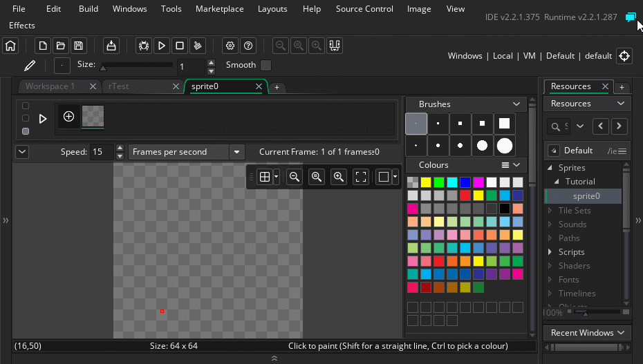
Task: Clean the build with the broom icon
Action: click(x=198, y=46)
